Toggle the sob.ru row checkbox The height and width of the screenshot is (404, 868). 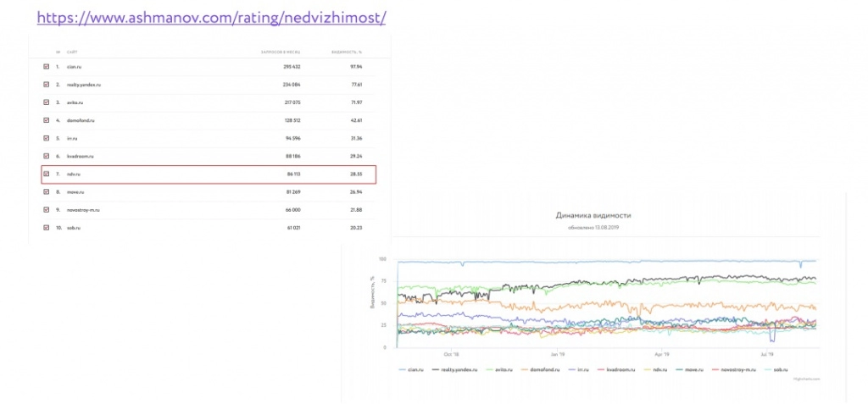[47, 228]
